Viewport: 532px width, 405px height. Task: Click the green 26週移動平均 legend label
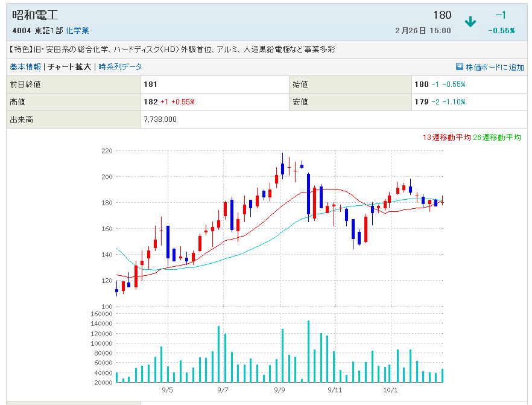(x=497, y=138)
